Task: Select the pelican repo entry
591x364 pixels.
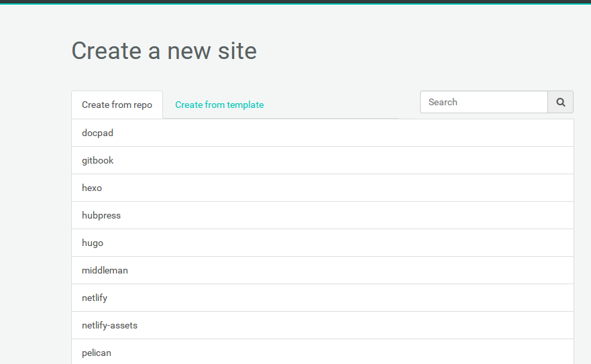Action: 323,352
